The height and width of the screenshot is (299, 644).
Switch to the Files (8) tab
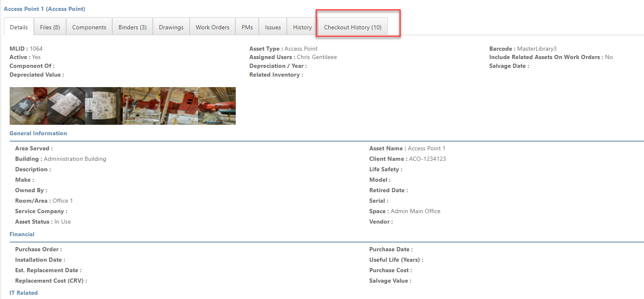coord(50,27)
